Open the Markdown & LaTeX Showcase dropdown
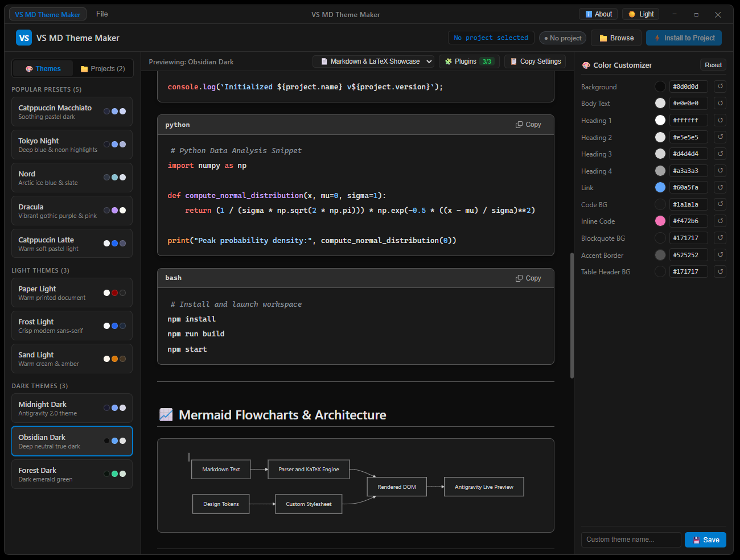This screenshot has height=560, width=740. pyautogui.click(x=375, y=61)
